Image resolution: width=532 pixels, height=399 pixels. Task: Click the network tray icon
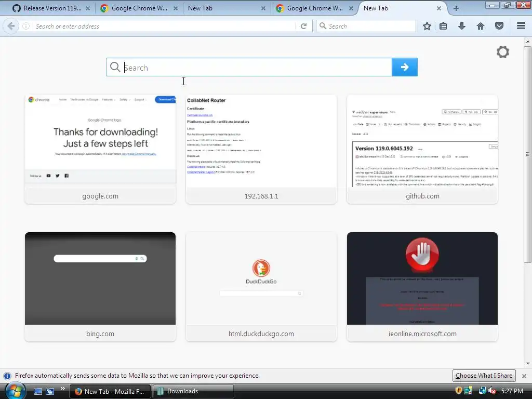pos(482,391)
